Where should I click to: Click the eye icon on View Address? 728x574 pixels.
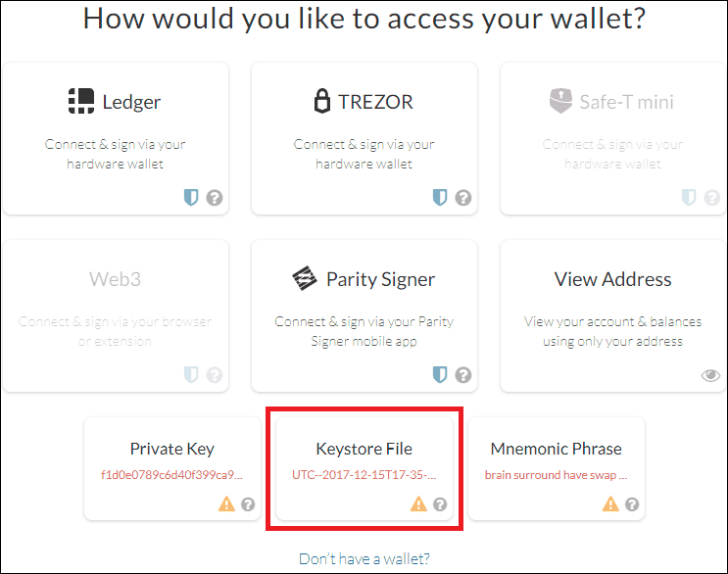(x=710, y=375)
